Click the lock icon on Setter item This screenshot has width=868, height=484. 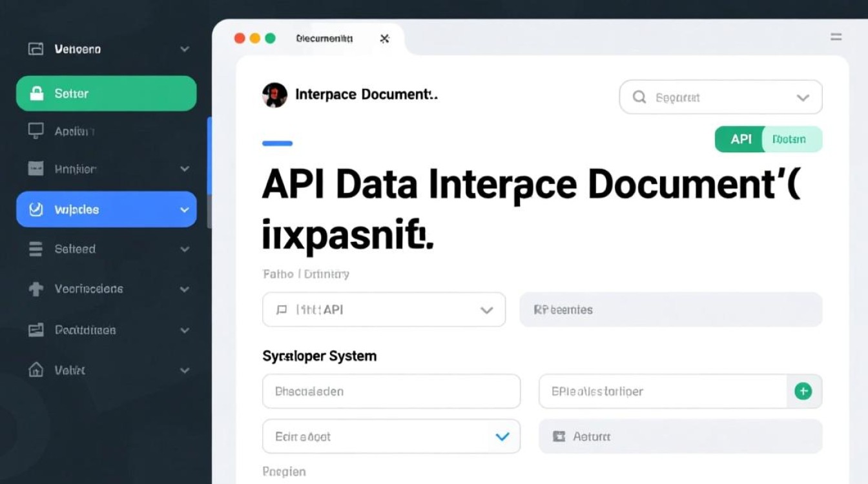[37, 94]
